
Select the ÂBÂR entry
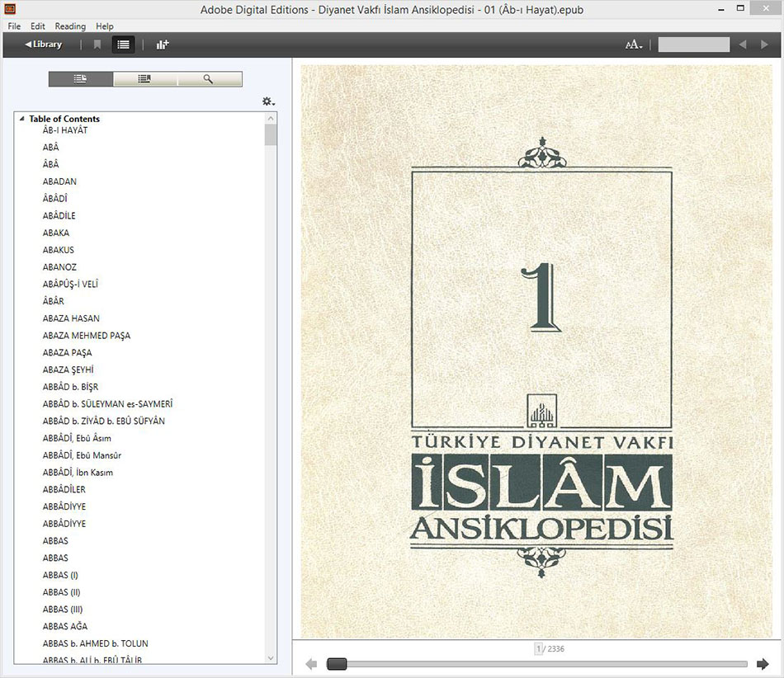pyautogui.click(x=54, y=301)
